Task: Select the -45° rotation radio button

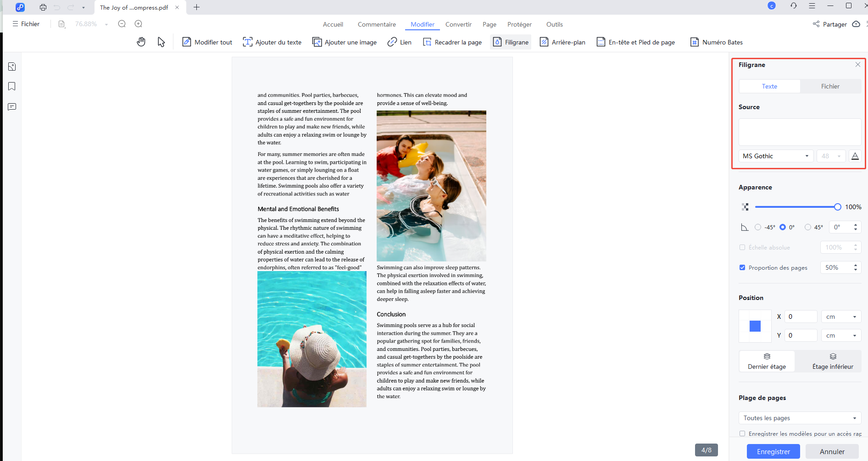Action: coord(758,227)
